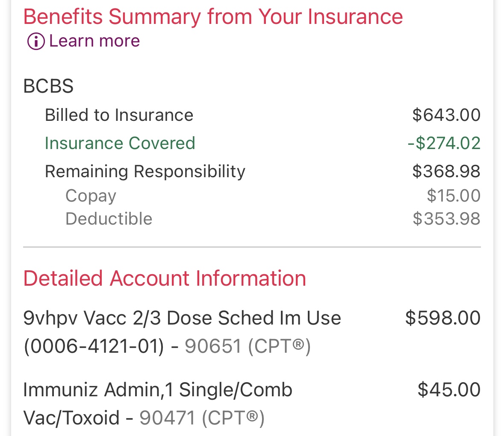
Task: Tap the -$274.02 covered amount
Action: coord(444,143)
